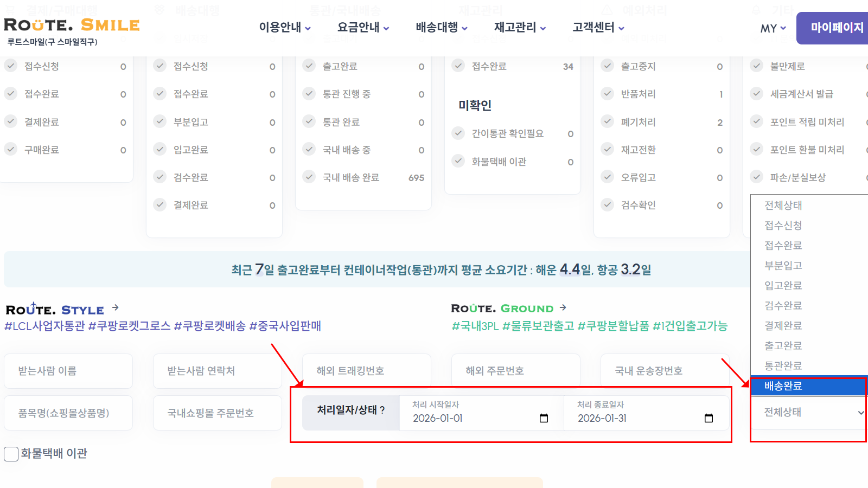This screenshot has height=488, width=868.
Task: Expand the MY dropdown
Action: [x=772, y=29]
